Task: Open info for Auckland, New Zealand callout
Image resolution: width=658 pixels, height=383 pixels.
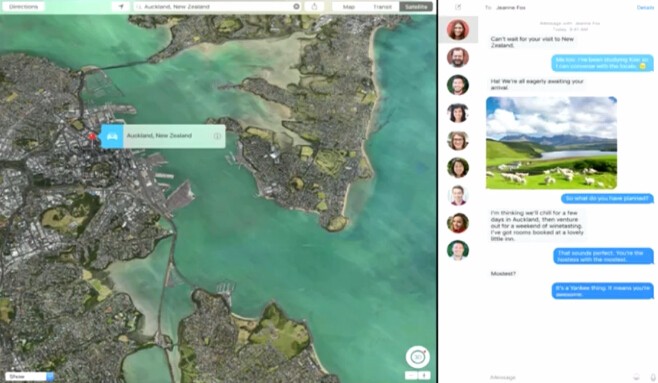Action: point(217,136)
